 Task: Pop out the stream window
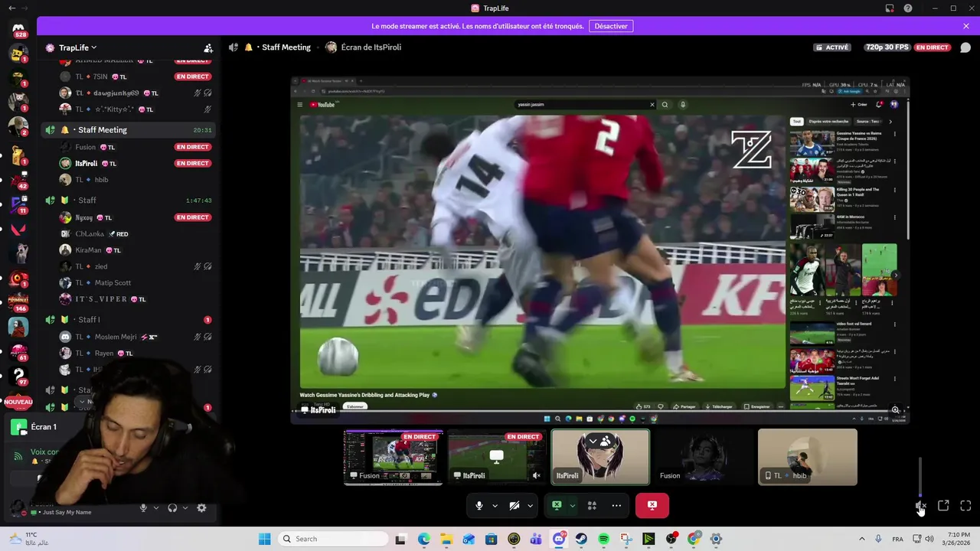tap(943, 506)
